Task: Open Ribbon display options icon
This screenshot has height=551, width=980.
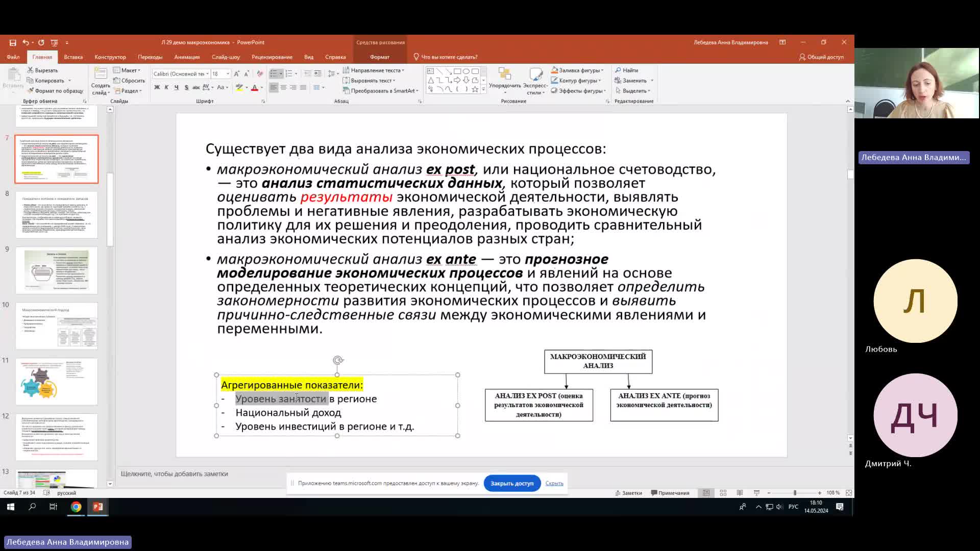Action: click(782, 42)
